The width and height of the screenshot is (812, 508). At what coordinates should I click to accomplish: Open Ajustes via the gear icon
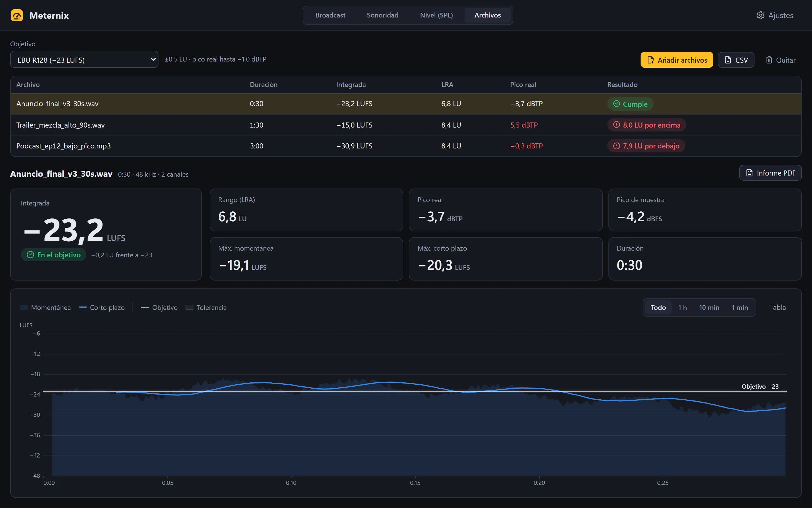(x=775, y=16)
